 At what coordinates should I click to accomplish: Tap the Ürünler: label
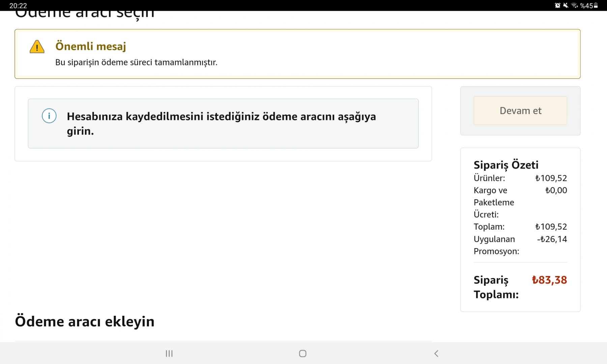pos(489,178)
